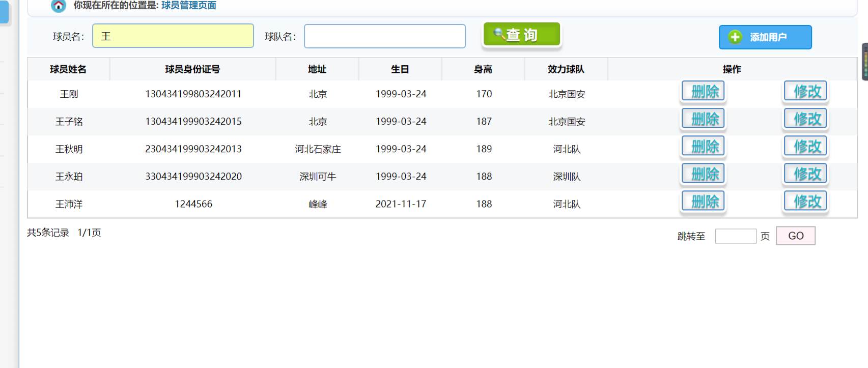
Task: Select the name cell 王秋明
Action: click(x=69, y=149)
